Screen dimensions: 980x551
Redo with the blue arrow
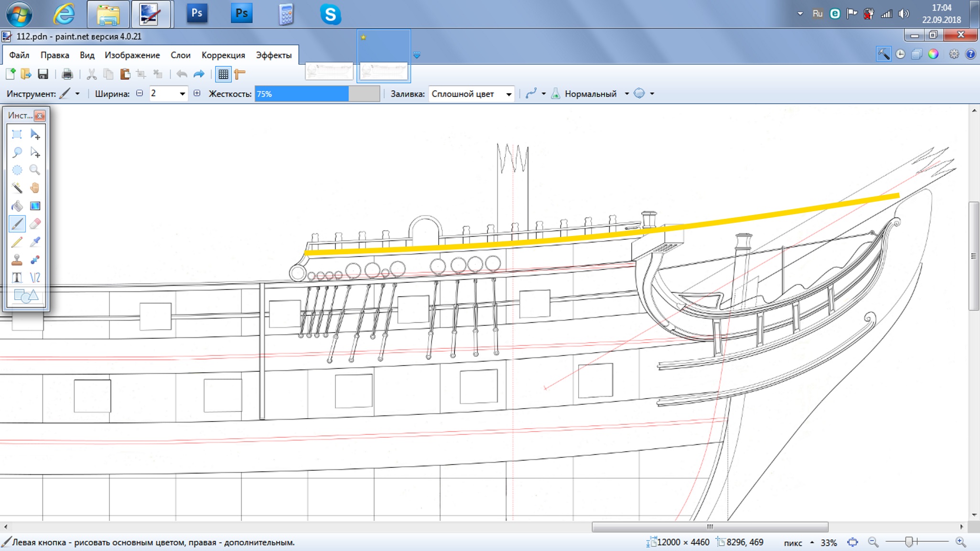point(199,74)
